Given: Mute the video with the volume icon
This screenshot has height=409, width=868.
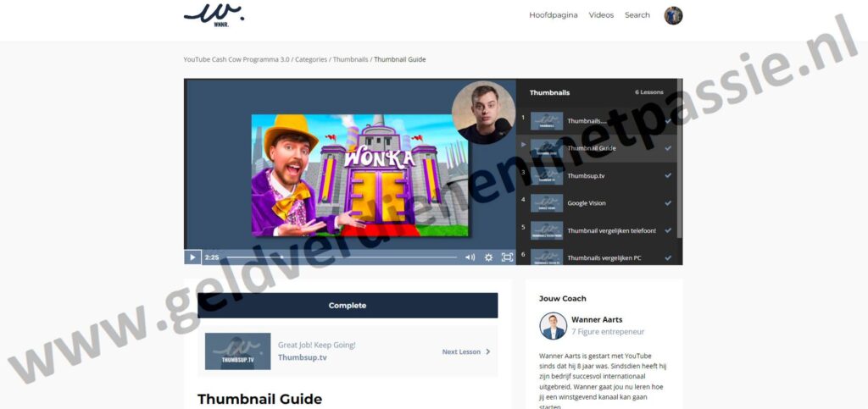Looking at the screenshot, I should pyautogui.click(x=470, y=257).
